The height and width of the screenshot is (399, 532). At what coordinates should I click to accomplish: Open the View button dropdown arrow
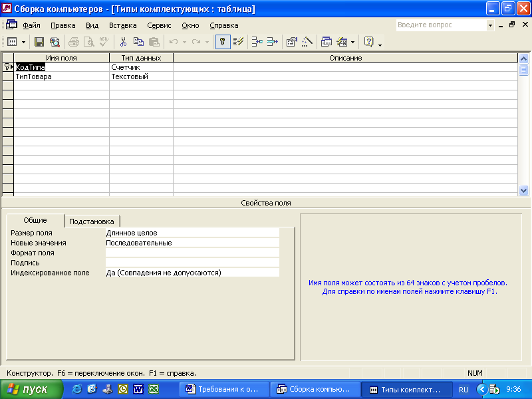pos(23,42)
